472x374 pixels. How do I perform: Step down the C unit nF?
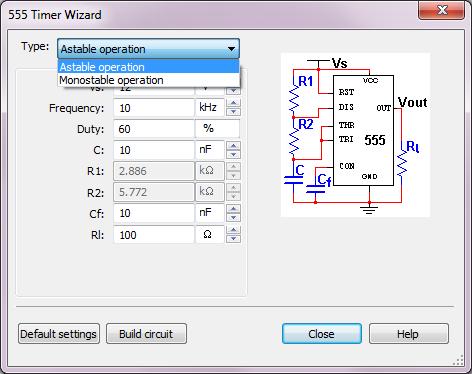tap(233, 154)
